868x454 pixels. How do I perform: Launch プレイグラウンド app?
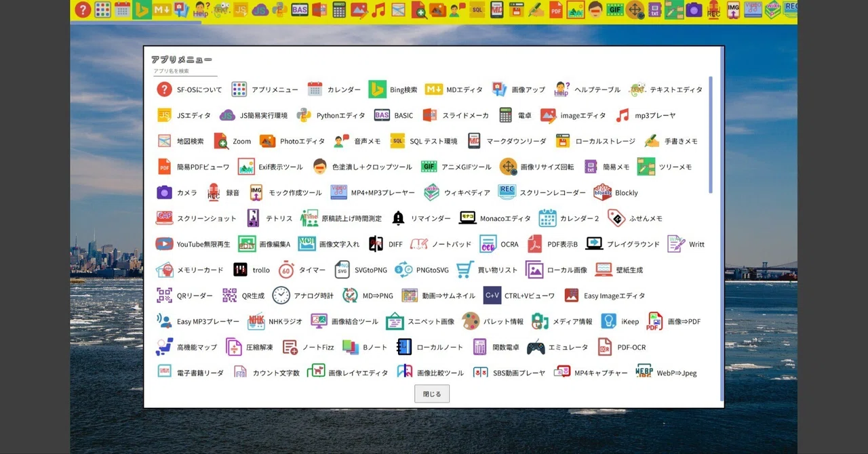623,244
